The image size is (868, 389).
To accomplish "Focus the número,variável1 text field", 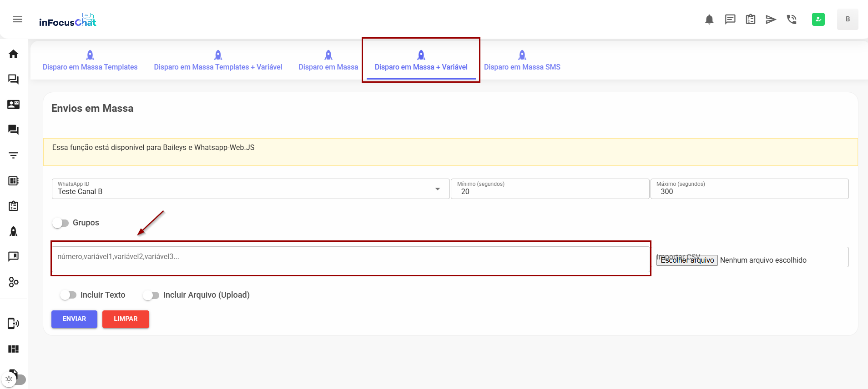I will 350,258.
